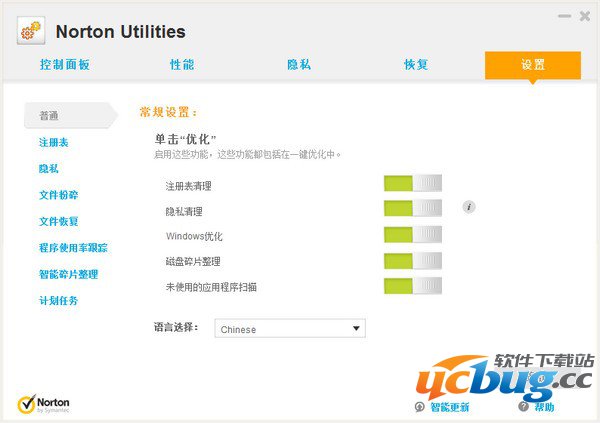Click the 智能更新 update icon
This screenshot has height=423, width=600.
pos(420,406)
